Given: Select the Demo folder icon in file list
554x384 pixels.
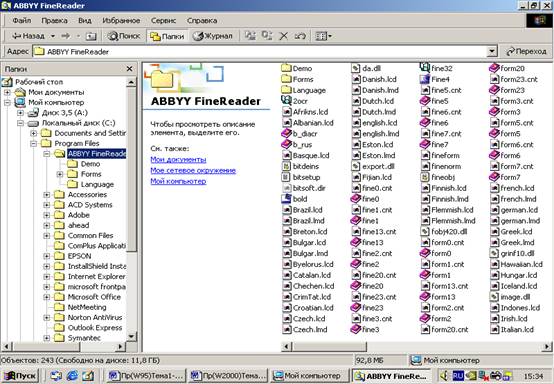Looking at the screenshot, I should point(286,68).
